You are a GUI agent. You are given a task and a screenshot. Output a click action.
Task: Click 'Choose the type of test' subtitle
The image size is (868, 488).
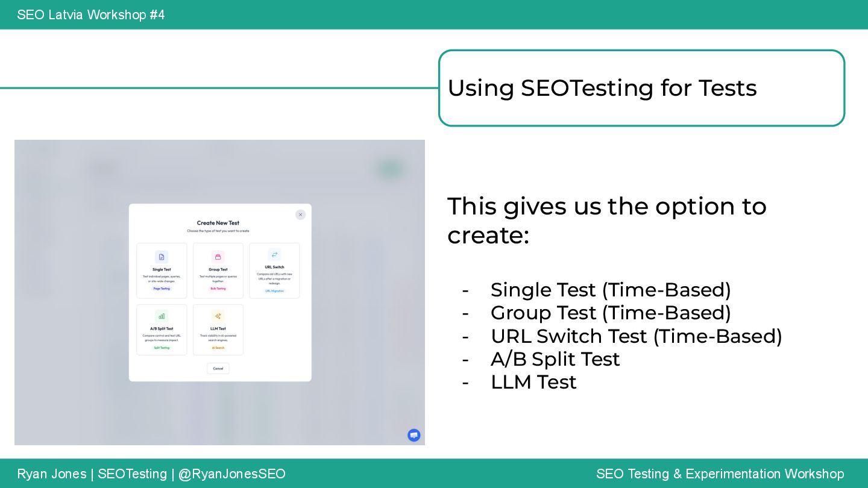(x=218, y=231)
